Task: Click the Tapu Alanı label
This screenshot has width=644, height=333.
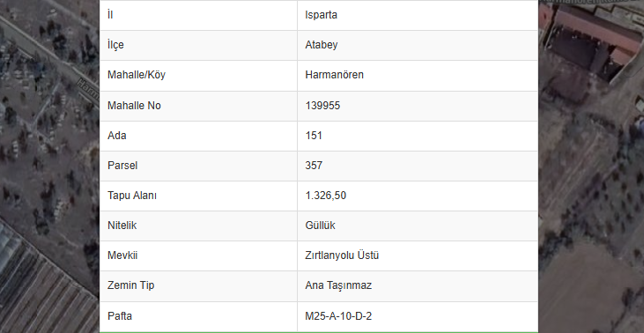Action: (x=132, y=196)
